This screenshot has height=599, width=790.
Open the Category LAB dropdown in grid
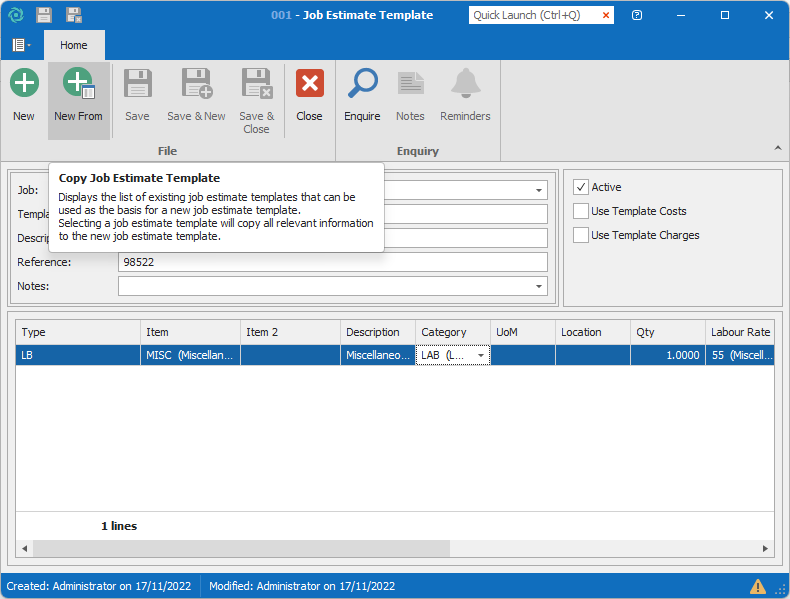[481, 356]
